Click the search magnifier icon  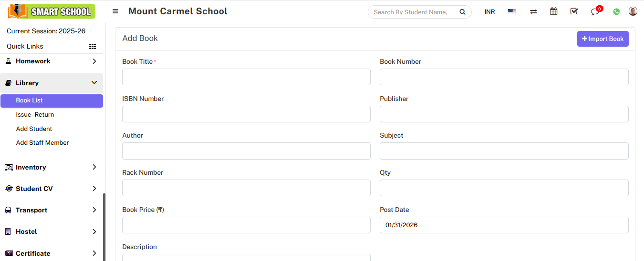click(x=462, y=12)
